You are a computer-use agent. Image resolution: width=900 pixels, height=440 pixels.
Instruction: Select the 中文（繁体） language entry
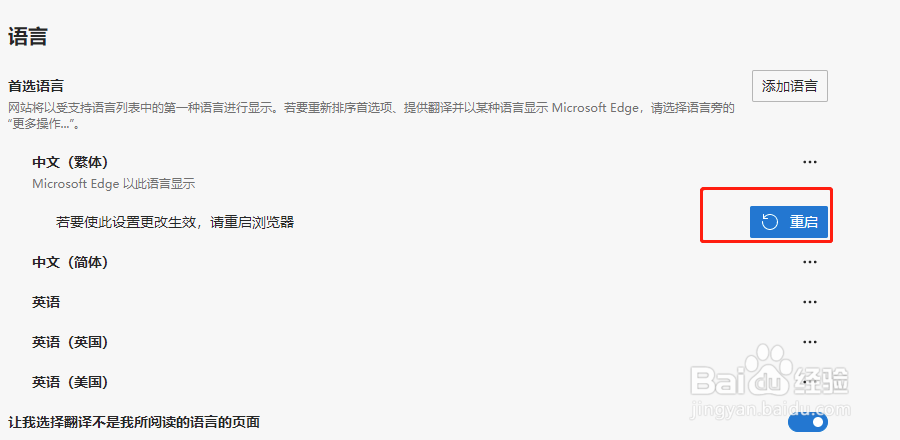[x=69, y=162]
